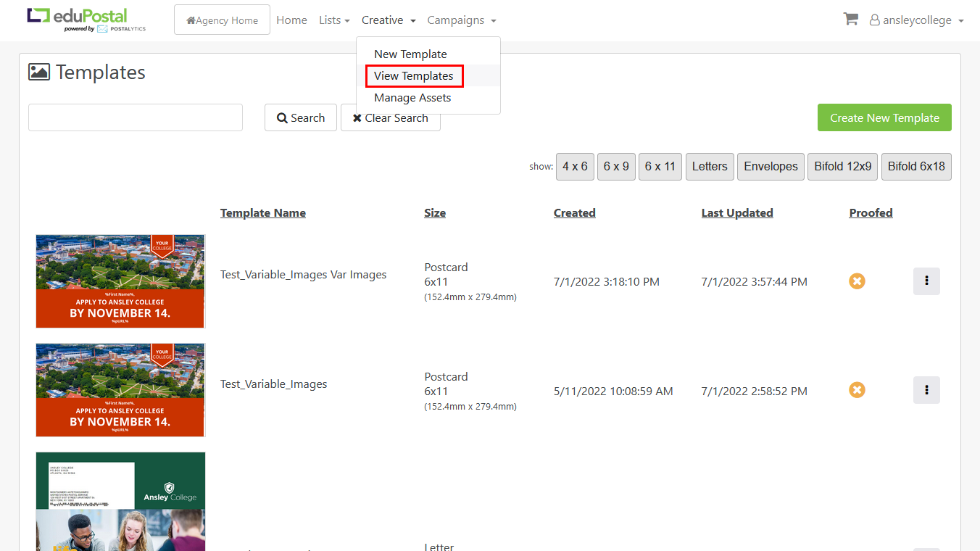This screenshot has width=980, height=551.
Task: Click last updated 7/1/2022 2:58:52 PM
Action: coord(755,391)
